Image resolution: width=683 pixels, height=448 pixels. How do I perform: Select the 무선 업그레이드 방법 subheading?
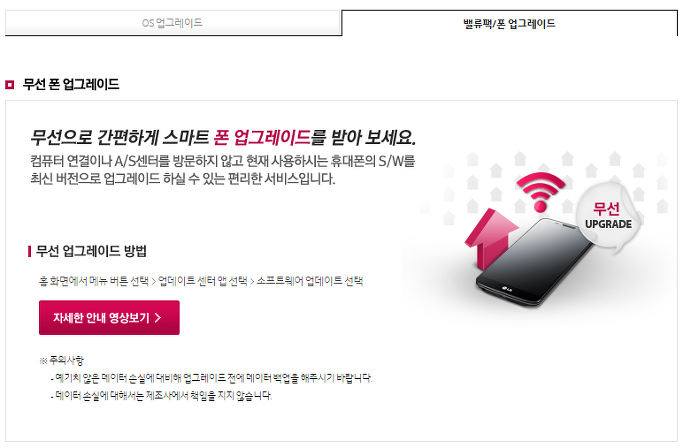(91, 251)
